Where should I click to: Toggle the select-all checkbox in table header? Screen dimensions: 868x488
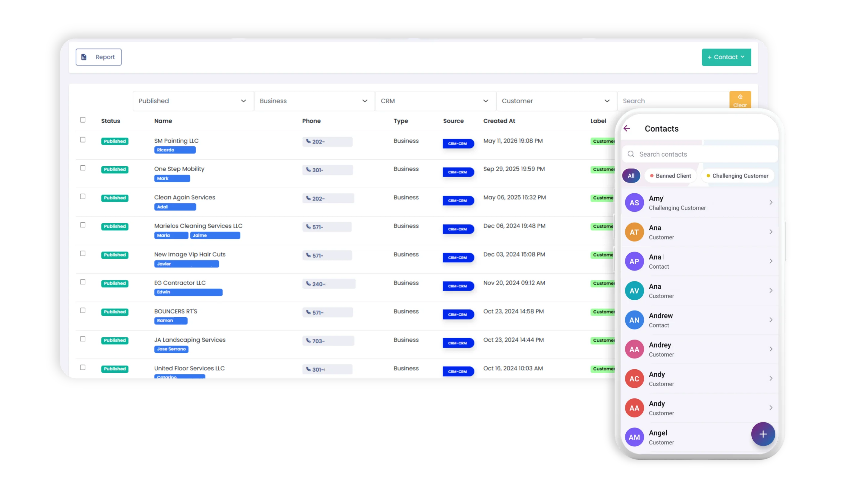[83, 120]
